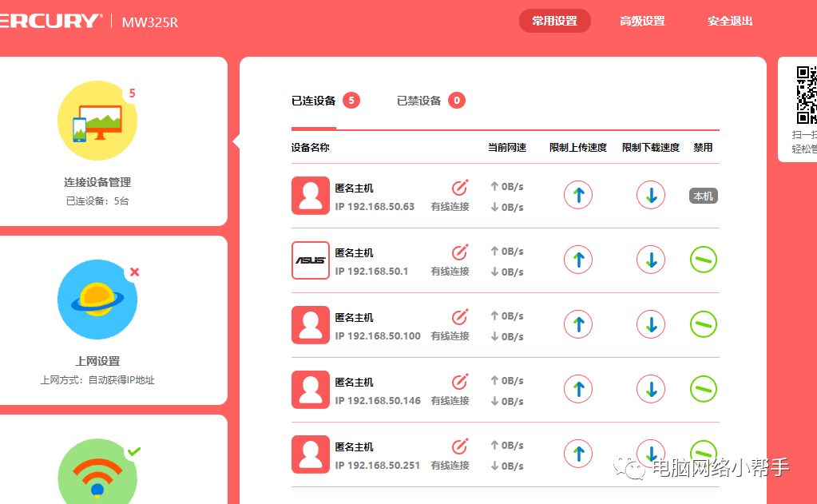Click the green Wi-Fi signal icon
Screen dimensions: 817x504
click(97, 477)
